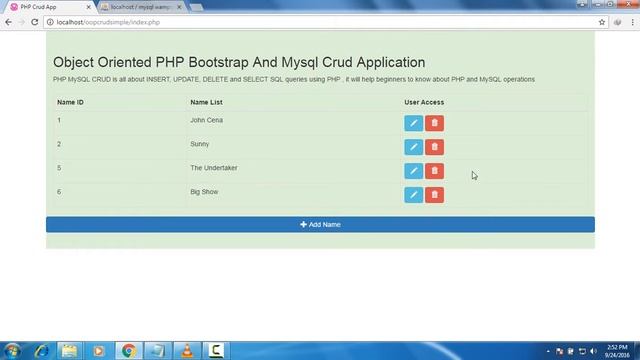Show hidden system tray icons
This screenshot has height=360, width=640.
pos(548,351)
